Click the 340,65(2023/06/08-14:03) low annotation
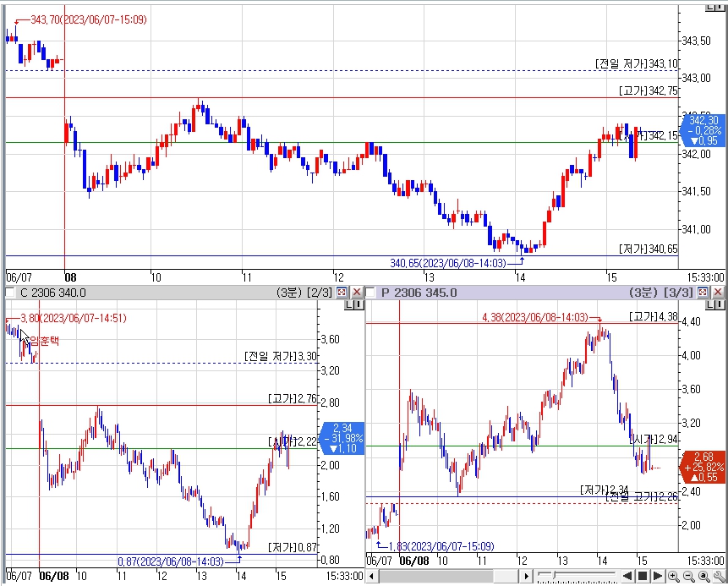The image size is (728, 586). [x=448, y=263]
